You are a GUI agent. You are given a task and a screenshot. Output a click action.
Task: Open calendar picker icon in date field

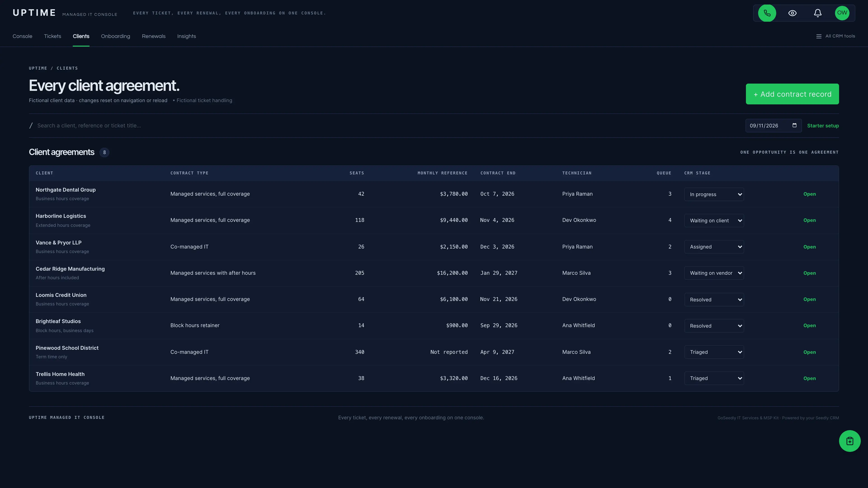tap(795, 125)
